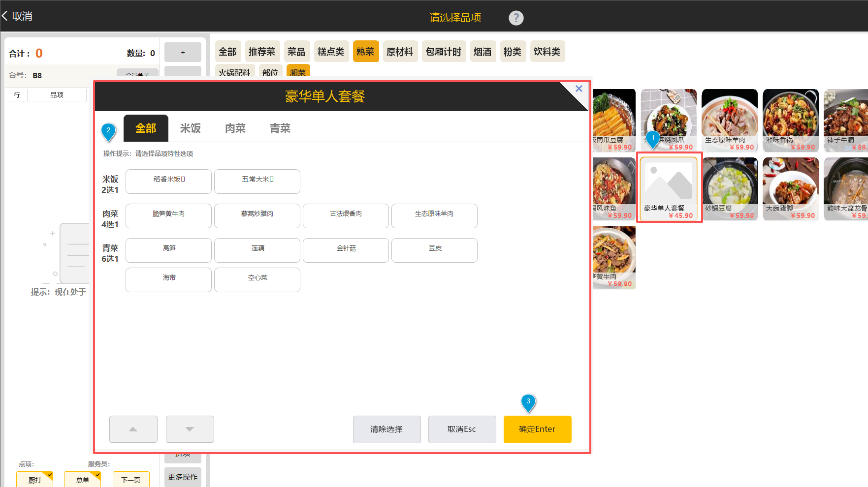Click the help question mark icon

(515, 18)
